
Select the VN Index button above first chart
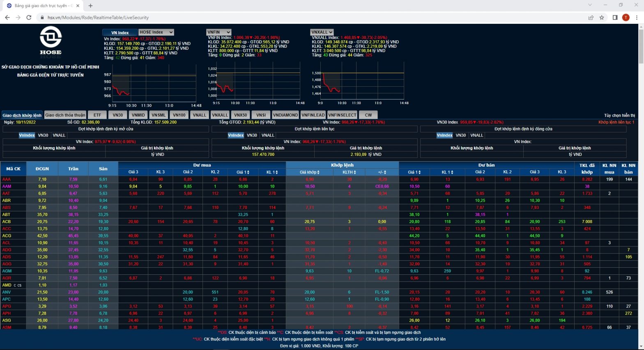[120, 32]
